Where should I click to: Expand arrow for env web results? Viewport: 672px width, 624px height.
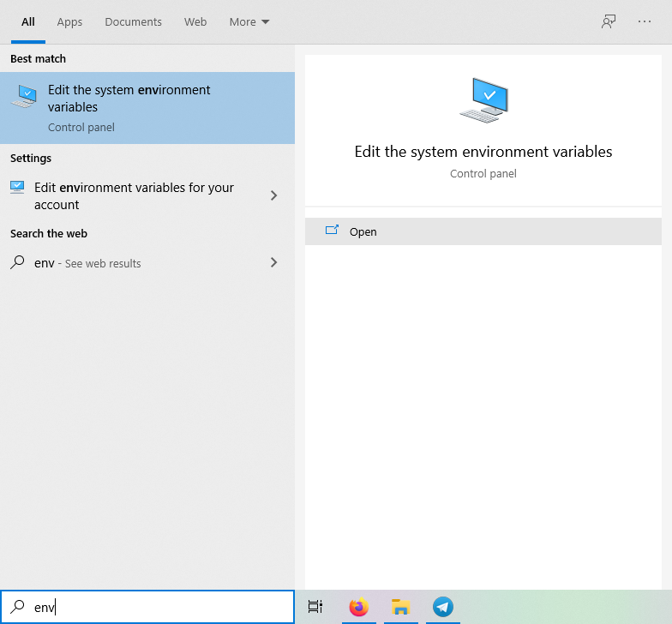274,262
